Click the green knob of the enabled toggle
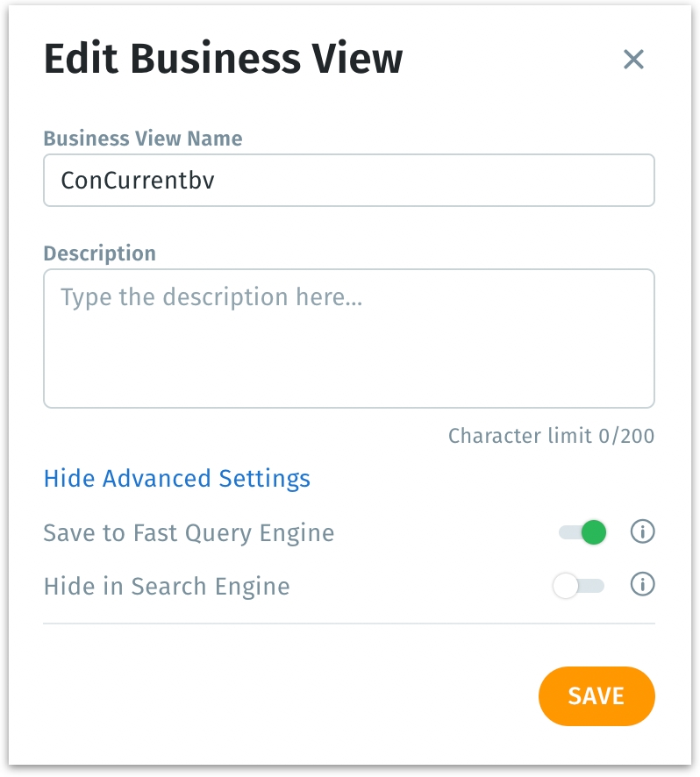The height and width of the screenshot is (777, 700). [594, 532]
